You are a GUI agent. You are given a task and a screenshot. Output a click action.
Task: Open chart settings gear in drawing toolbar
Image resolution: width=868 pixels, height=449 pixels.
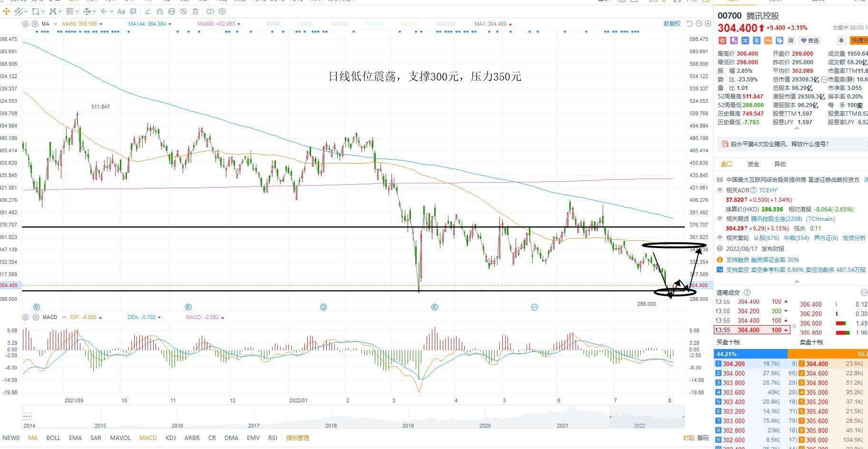(222, 11)
